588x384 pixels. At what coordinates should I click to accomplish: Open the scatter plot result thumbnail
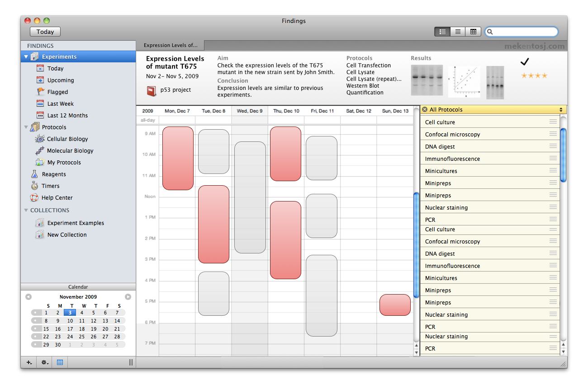pos(464,82)
